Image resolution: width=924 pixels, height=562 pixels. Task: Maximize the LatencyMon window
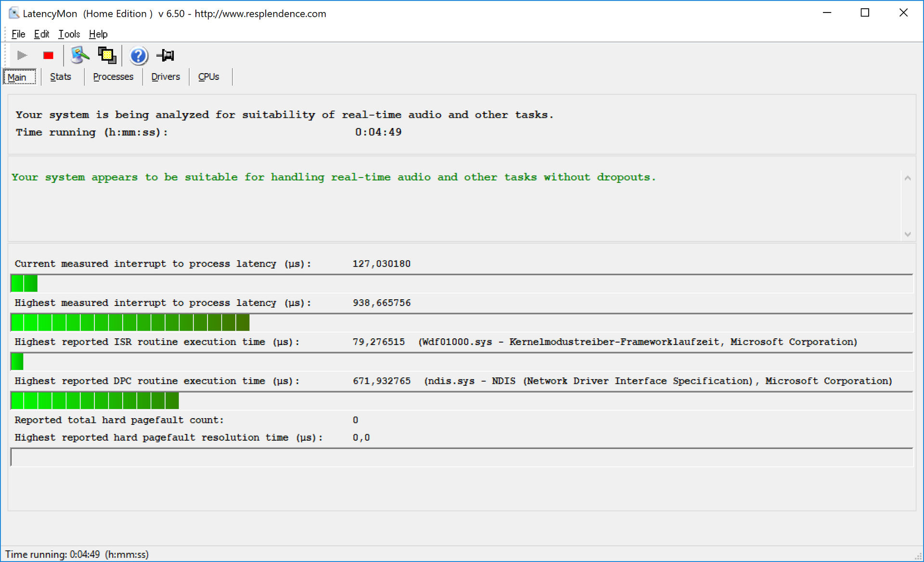click(865, 13)
